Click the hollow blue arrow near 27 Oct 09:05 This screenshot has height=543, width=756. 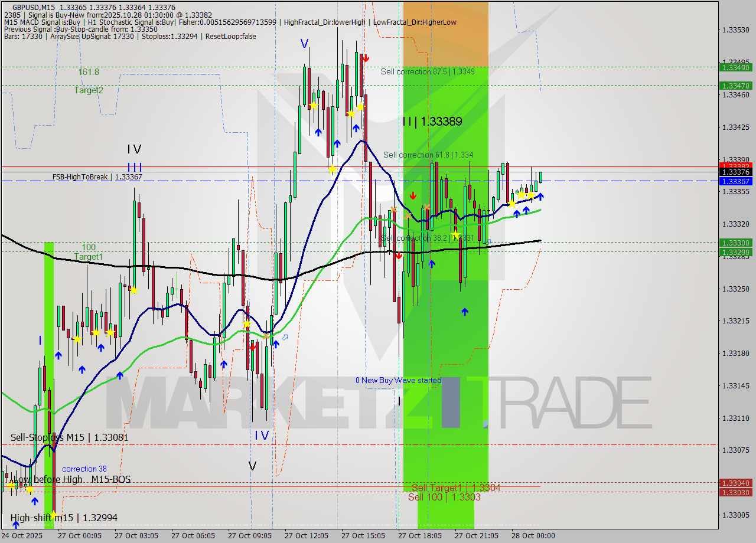(284, 336)
